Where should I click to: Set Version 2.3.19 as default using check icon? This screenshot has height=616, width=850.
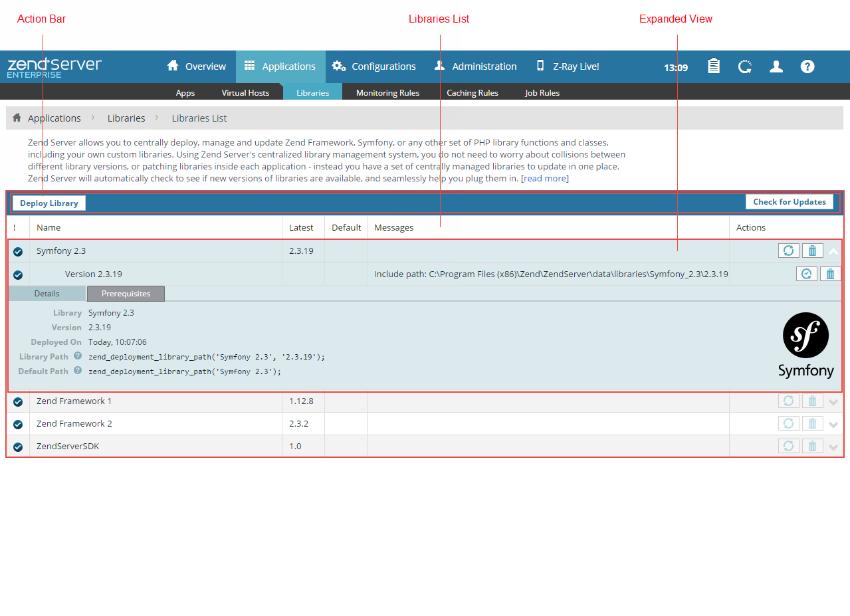pos(806,274)
